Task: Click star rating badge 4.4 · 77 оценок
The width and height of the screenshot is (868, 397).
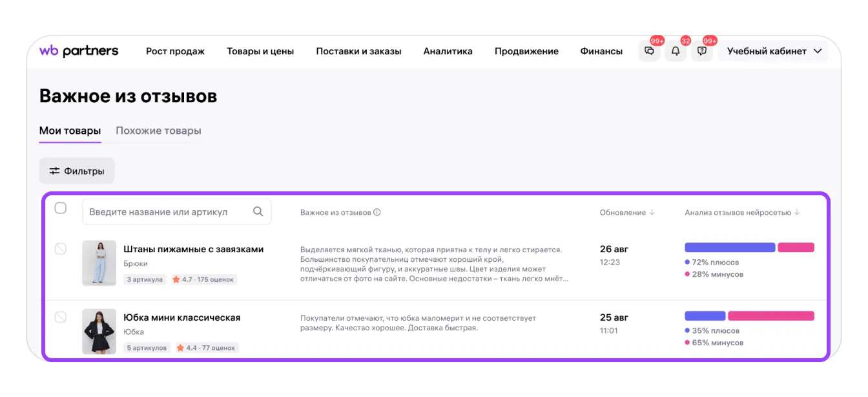Action: pos(207,348)
